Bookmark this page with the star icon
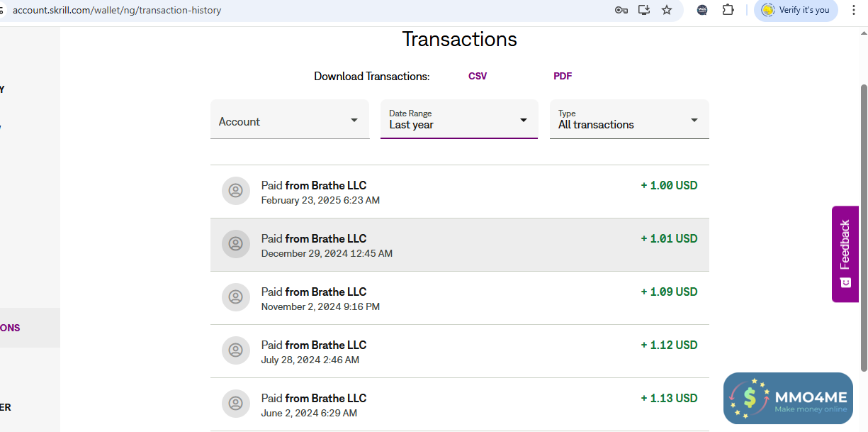868x432 pixels. pyautogui.click(x=667, y=10)
